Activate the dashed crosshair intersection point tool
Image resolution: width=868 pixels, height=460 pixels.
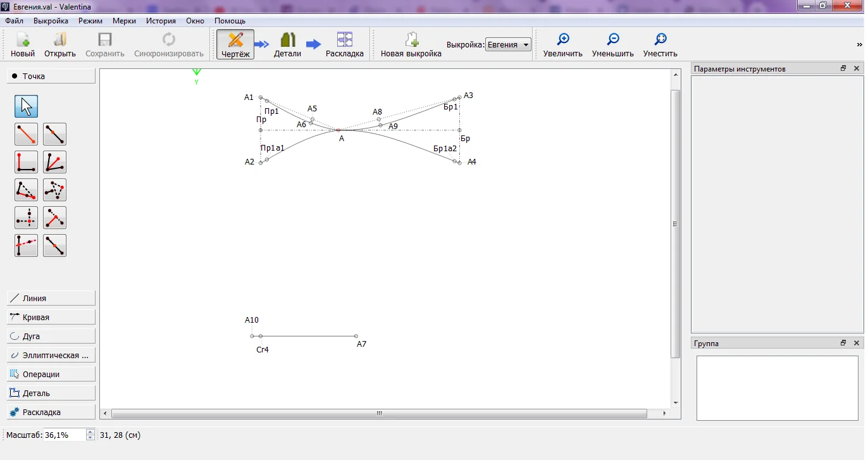coord(26,218)
